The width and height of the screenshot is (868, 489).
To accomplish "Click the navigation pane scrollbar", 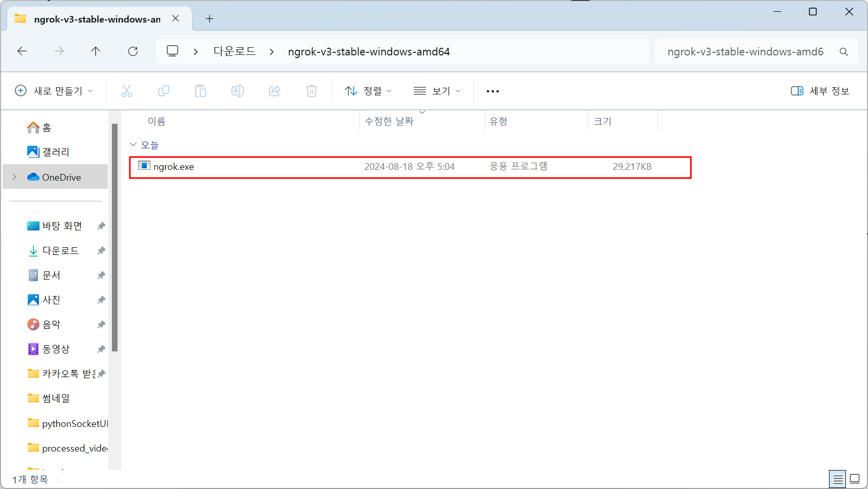I will tap(115, 238).
